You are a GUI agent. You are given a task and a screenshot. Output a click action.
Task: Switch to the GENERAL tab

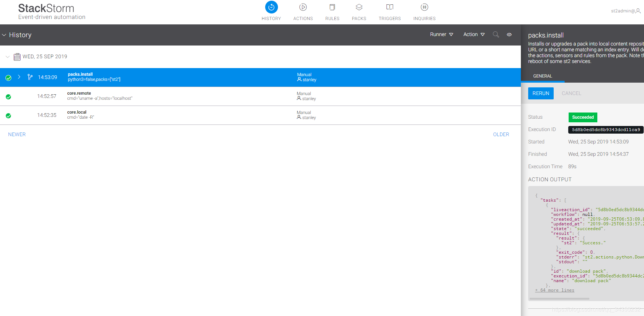coord(543,76)
